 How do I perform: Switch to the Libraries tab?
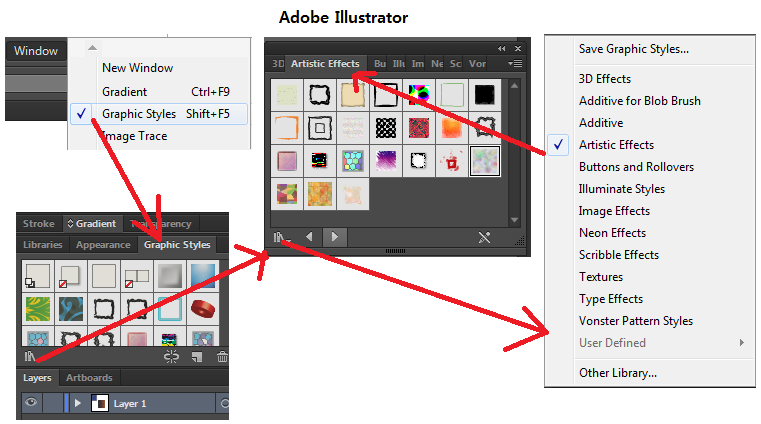[43, 245]
